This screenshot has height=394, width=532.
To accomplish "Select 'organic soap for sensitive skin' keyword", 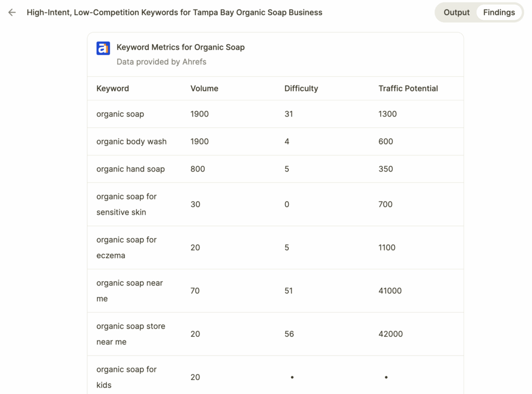I will [126, 204].
